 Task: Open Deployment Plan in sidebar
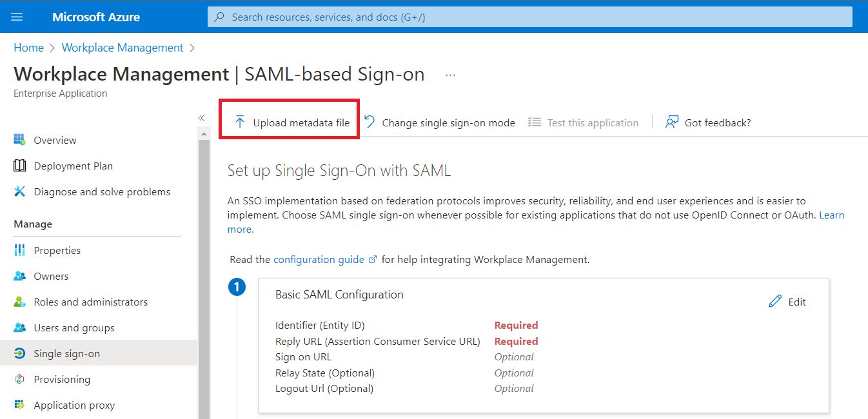[74, 166]
